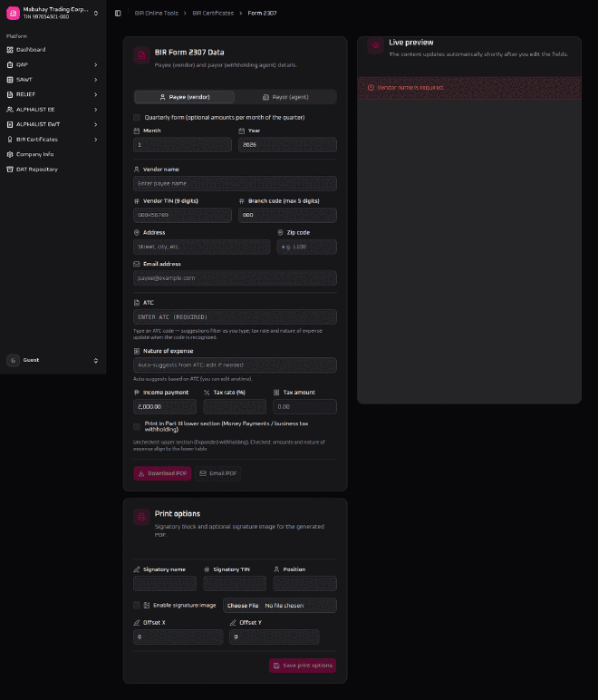Click the Company Info gear icon
Image resolution: width=598 pixels, height=700 pixels.
tap(10, 154)
